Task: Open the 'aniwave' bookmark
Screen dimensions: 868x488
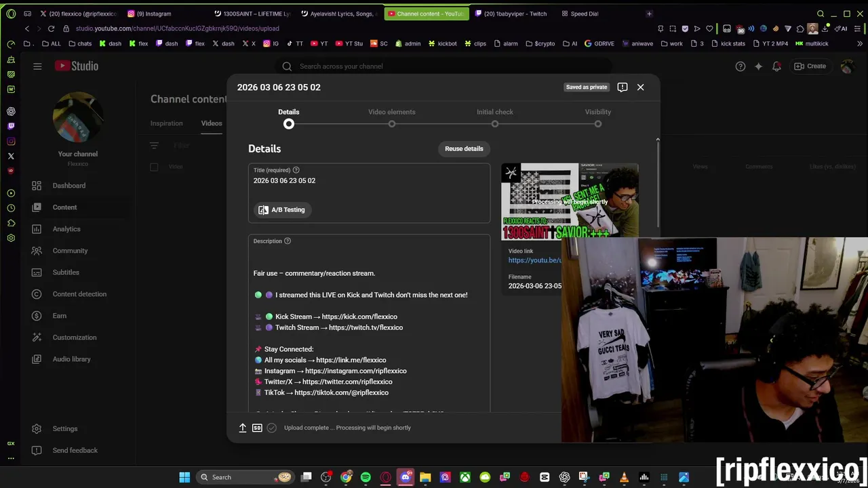Action: (x=637, y=43)
